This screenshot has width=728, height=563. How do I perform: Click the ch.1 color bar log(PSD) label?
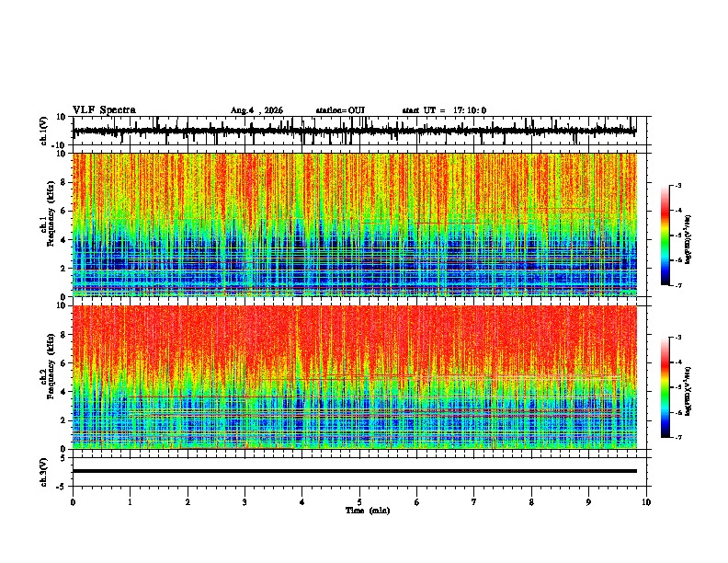[x=688, y=240]
